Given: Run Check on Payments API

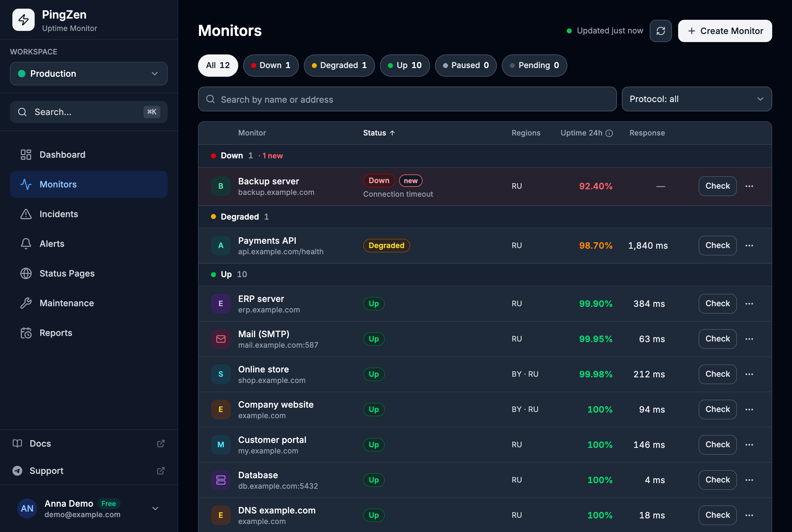Looking at the screenshot, I should 717,245.
